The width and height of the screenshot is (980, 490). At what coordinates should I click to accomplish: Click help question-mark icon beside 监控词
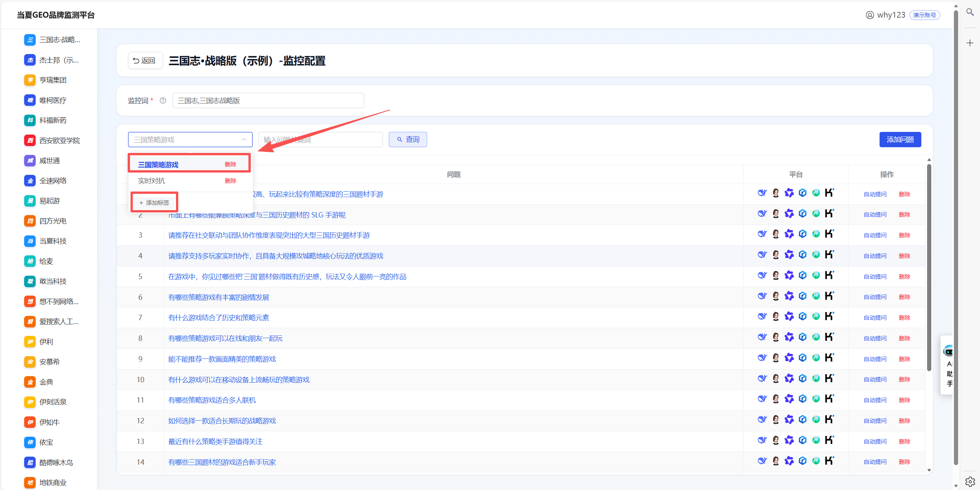click(163, 100)
